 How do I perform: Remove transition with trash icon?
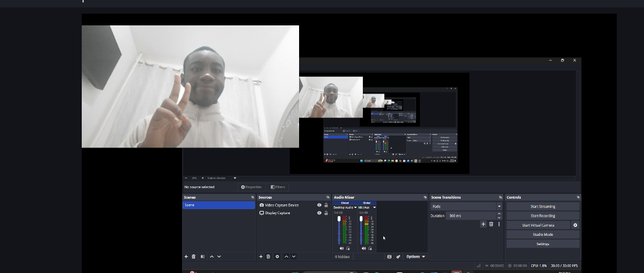coord(491,224)
